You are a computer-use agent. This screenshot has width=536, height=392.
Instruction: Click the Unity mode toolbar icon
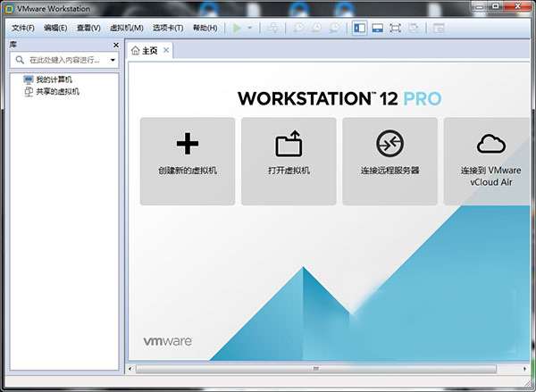pos(413,28)
